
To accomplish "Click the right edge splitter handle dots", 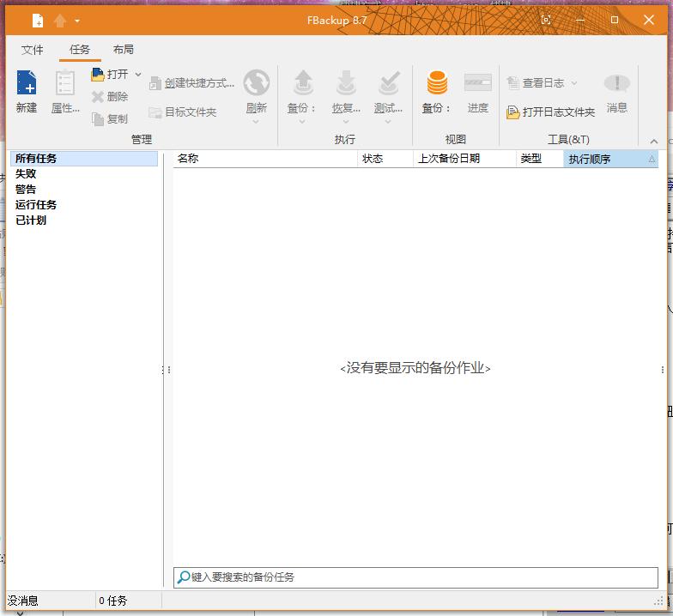I will click(663, 370).
